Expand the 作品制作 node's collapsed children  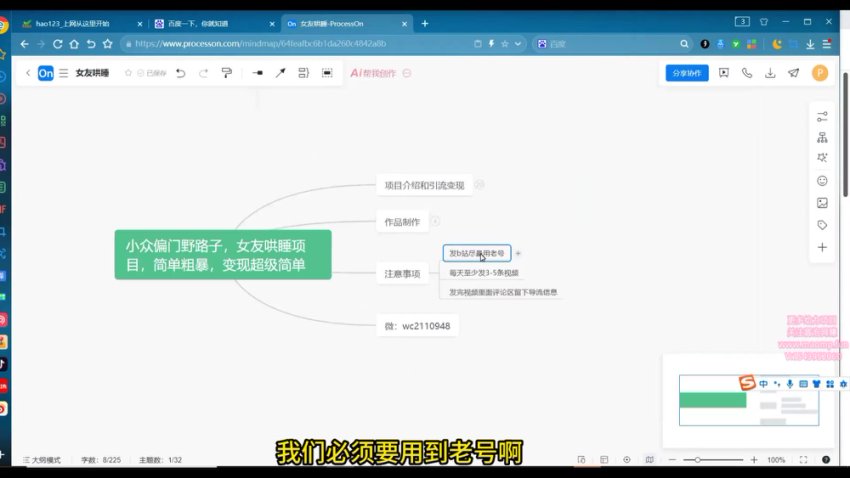coord(435,221)
